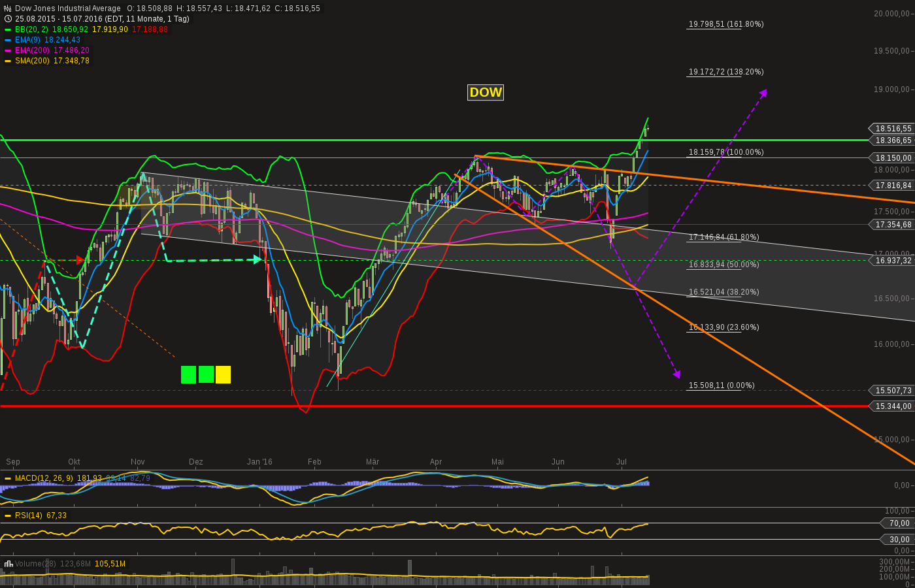Click the Jul label on the time axis
This screenshot has height=588, width=915.
click(x=622, y=462)
